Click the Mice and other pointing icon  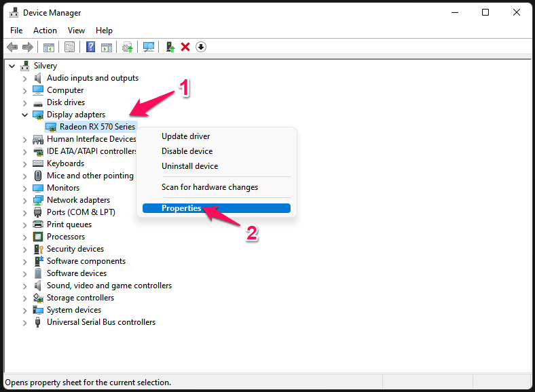38,176
